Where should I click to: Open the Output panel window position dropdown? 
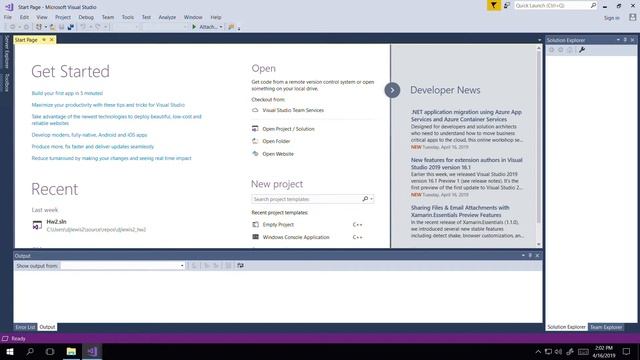pos(523,256)
